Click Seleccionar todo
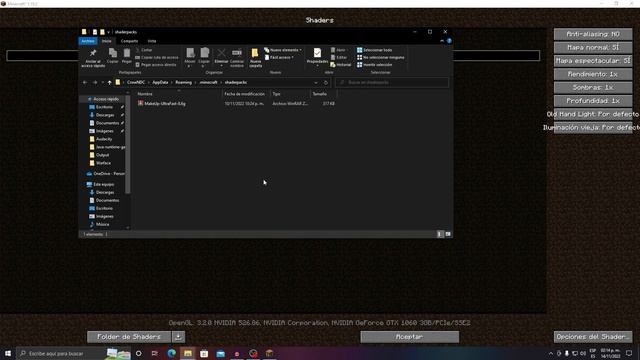 point(374,50)
